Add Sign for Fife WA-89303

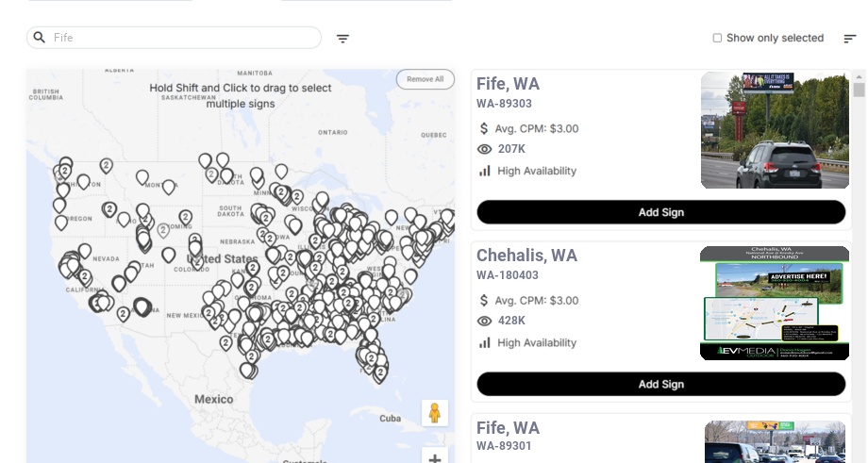(x=660, y=212)
